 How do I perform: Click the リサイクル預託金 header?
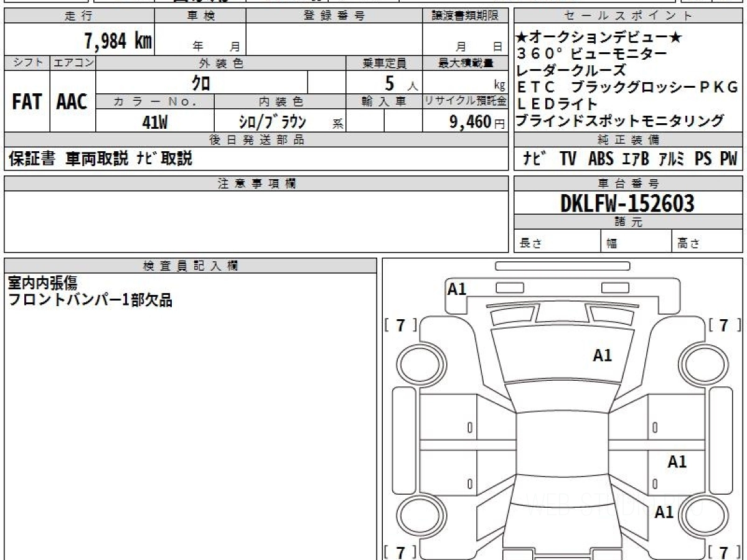(465, 101)
